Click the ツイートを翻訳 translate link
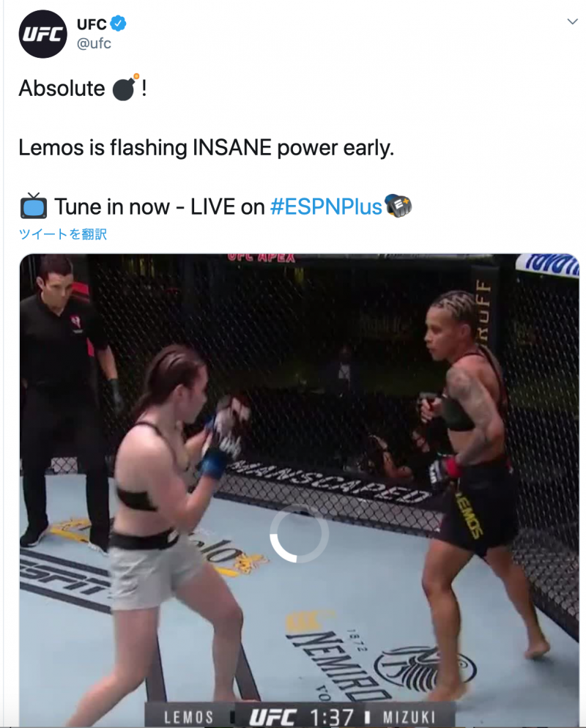The image size is (586, 728). click(63, 234)
